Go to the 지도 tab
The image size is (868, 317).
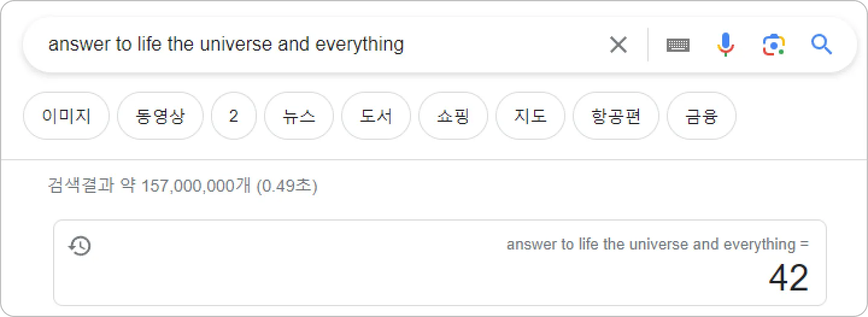point(530,116)
